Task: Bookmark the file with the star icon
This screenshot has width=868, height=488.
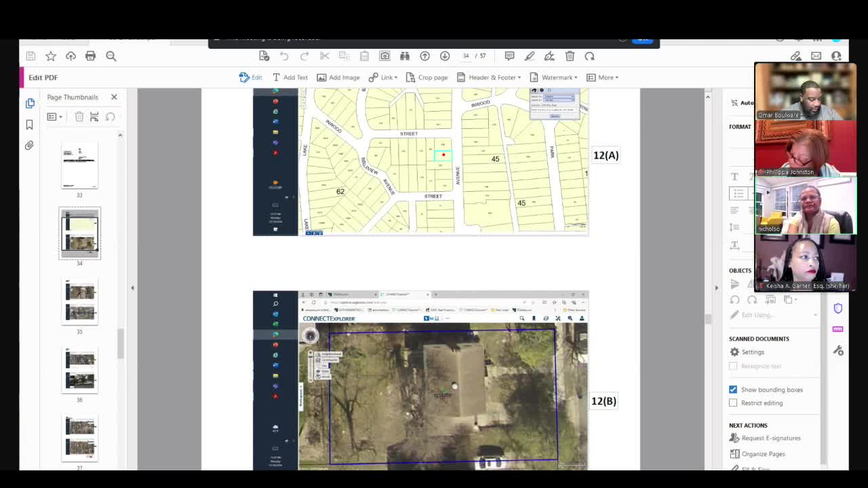Action: click(51, 56)
